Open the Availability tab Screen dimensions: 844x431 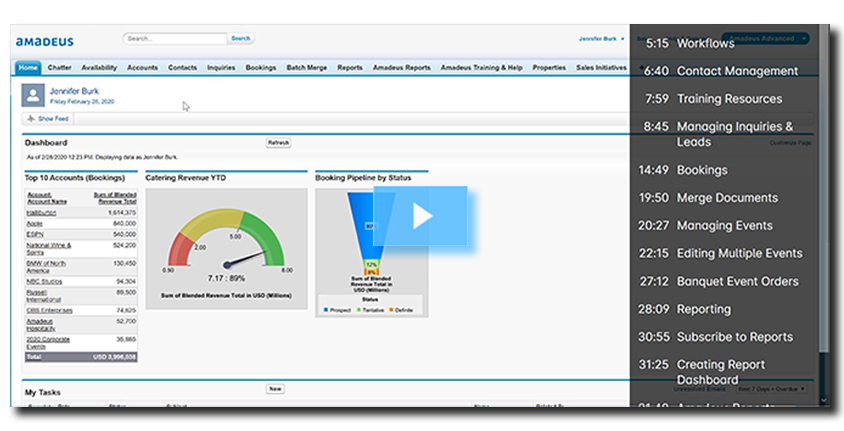click(99, 68)
